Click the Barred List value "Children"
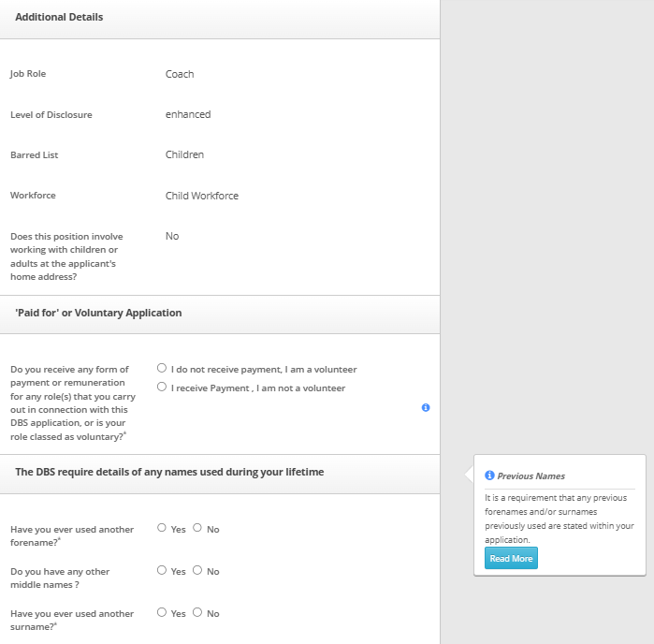The image size is (654, 644). point(184,154)
